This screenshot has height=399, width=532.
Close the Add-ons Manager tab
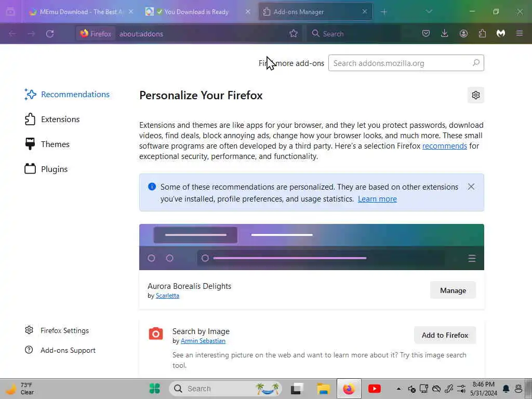365,12
